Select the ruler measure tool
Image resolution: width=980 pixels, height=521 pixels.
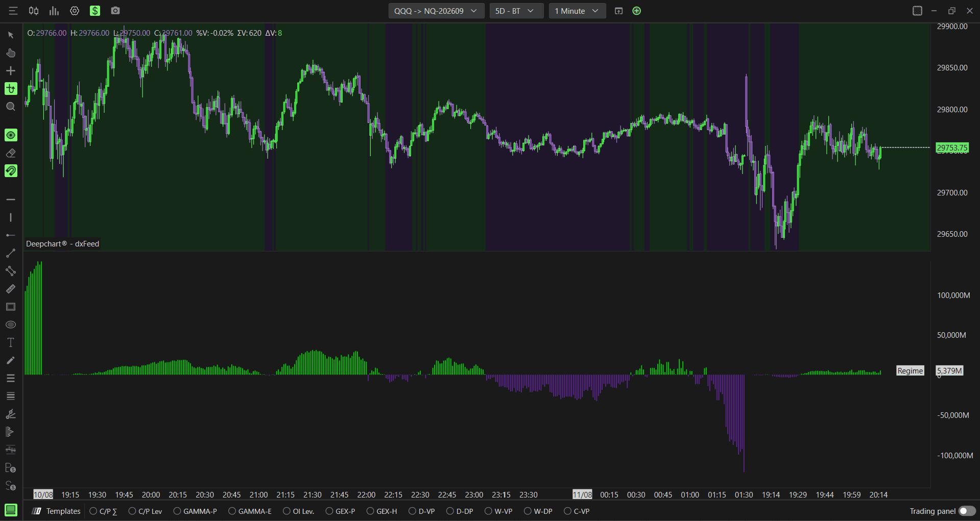(11, 289)
